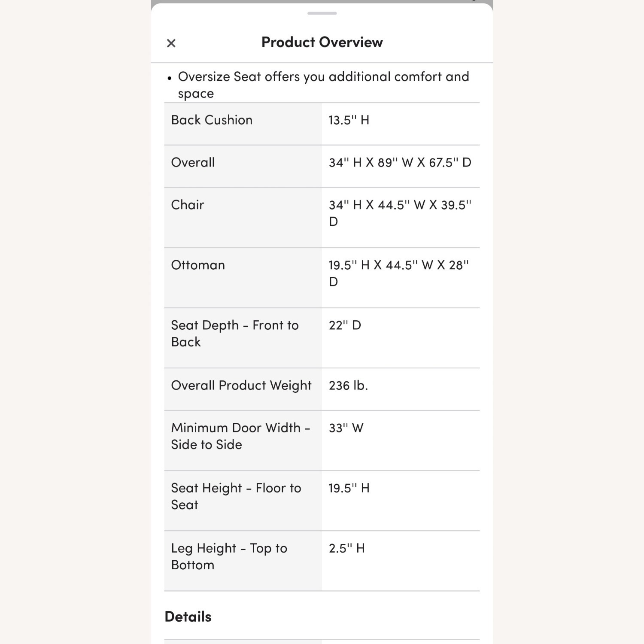Click the Back Cushion row label
This screenshot has height=644, width=644.
click(x=212, y=120)
